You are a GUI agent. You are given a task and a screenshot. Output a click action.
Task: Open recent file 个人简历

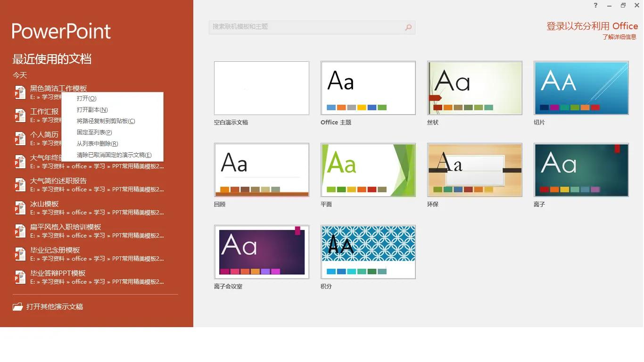[44, 135]
